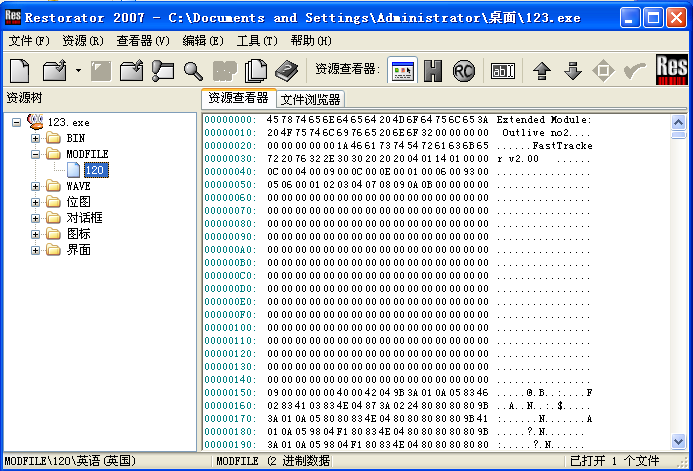693x471 pixels.
Task: Click the greyed checkmark commit icon
Action: click(634, 70)
